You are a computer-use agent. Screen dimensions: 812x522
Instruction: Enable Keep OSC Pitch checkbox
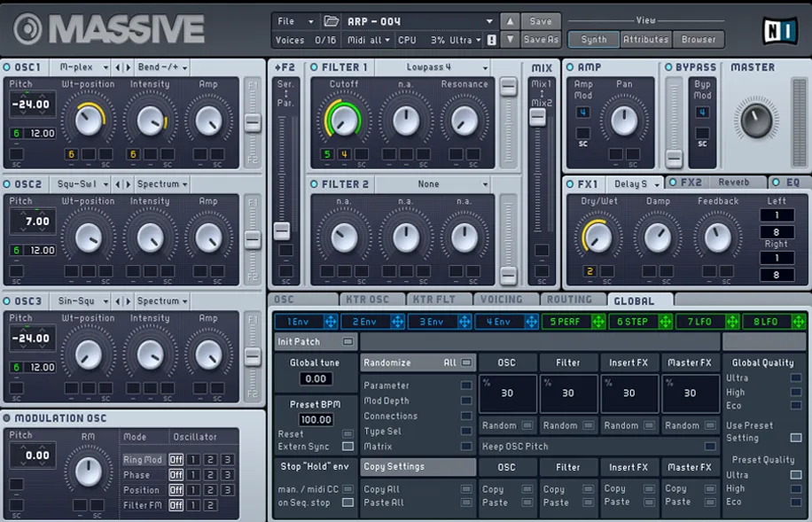pos(710,447)
